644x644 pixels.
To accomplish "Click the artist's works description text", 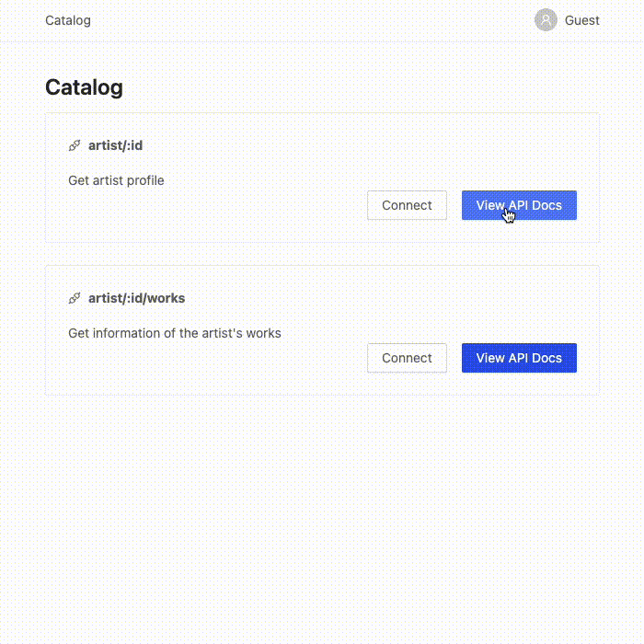I will [175, 333].
